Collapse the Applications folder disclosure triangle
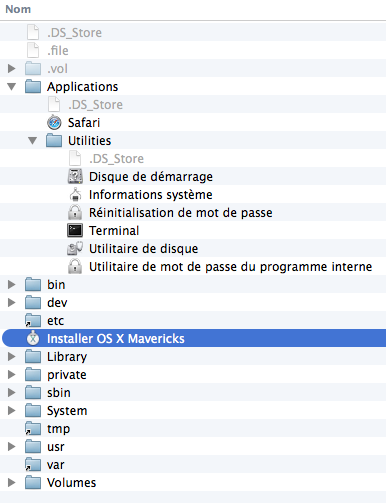Screen dimensions: 386x503 point(12,87)
